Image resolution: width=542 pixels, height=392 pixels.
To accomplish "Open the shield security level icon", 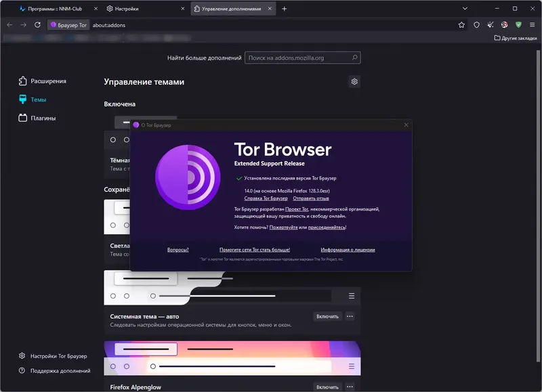I will (x=476, y=25).
